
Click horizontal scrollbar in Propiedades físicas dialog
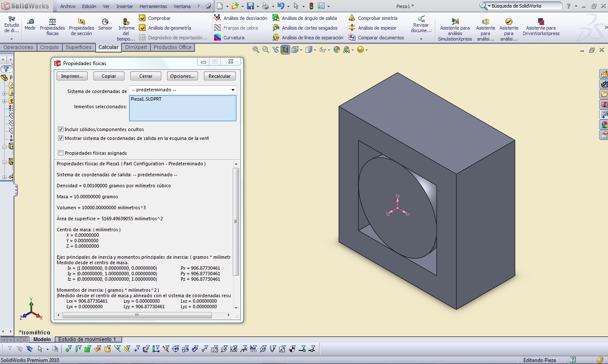click(x=137, y=315)
